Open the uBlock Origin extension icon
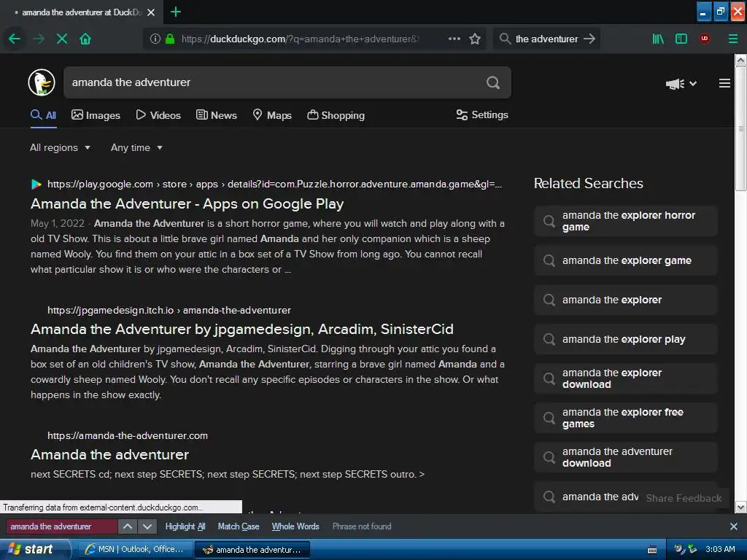This screenshot has height=560, width=747. pyautogui.click(x=705, y=39)
